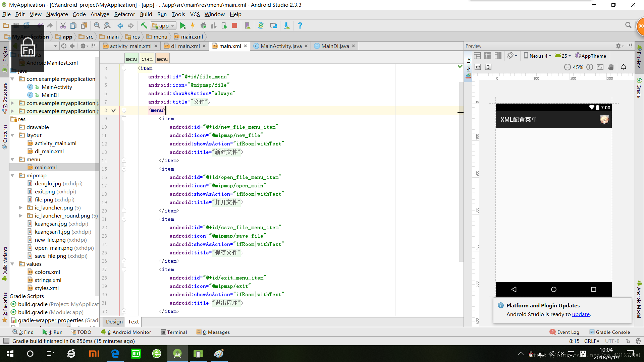Open Android Profiler icon in toolbar
This screenshot has height=362, width=644.
(214, 25)
